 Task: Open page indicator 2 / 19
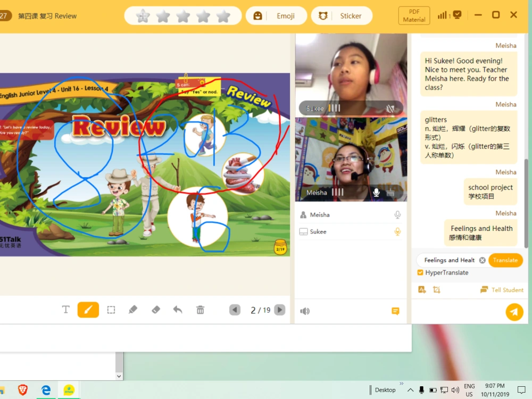[x=260, y=310]
